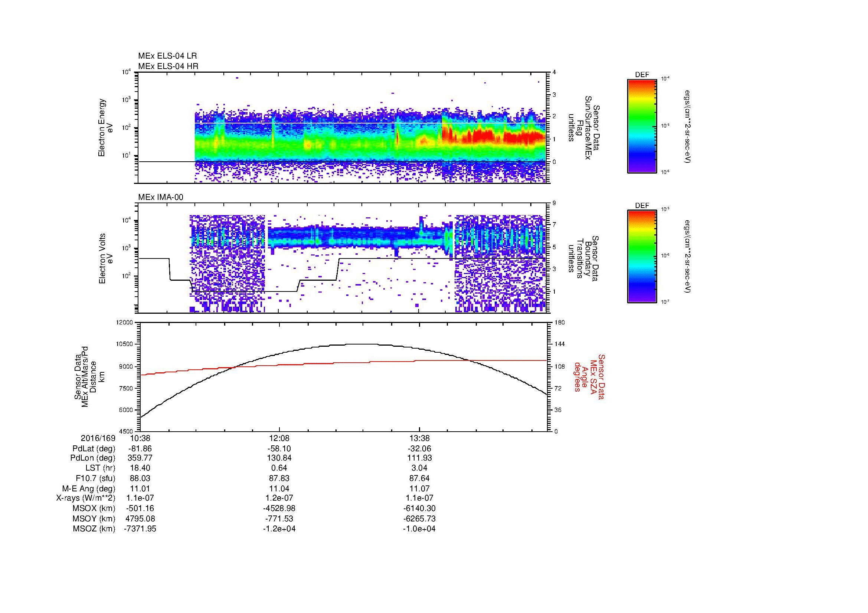Click the 'F10.7 (sfu)' row label
868x613 pixels.
(95, 478)
